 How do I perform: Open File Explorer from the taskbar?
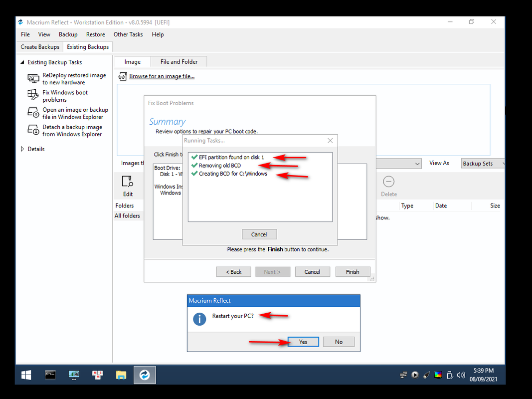[121, 375]
